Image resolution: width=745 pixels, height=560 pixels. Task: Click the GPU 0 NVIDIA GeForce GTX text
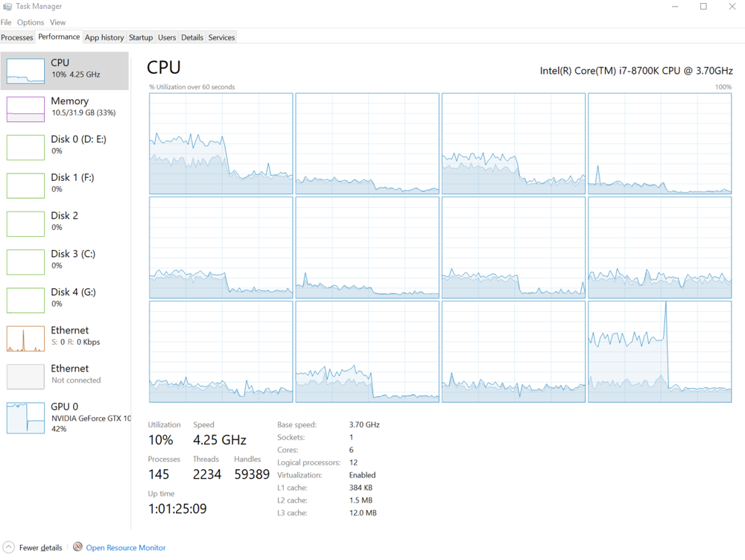coord(91,419)
